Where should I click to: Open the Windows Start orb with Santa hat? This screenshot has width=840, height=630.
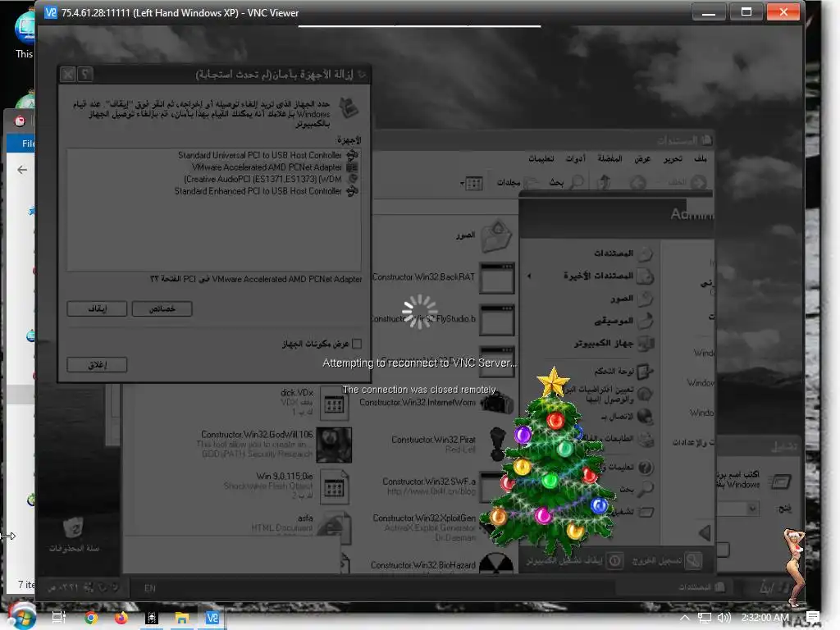tap(22, 616)
